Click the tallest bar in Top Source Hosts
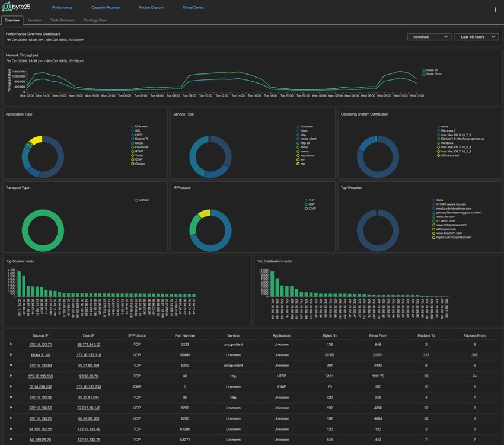Image resolution: width=504 pixels, height=445 pixels. [x=19, y=284]
